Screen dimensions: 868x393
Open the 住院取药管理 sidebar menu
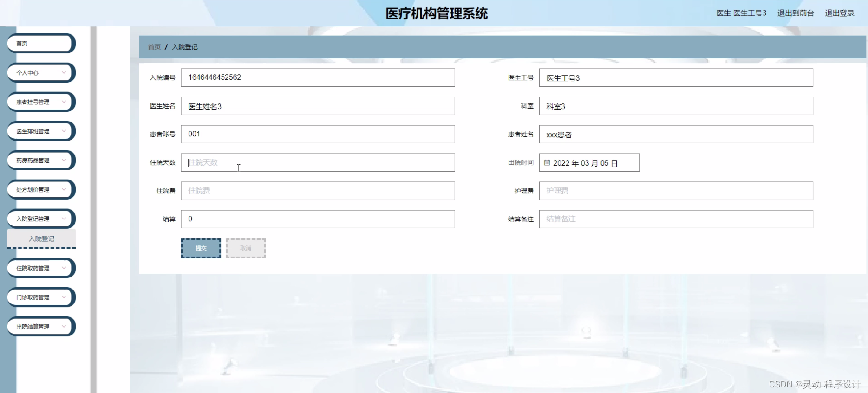coord(41,268)
